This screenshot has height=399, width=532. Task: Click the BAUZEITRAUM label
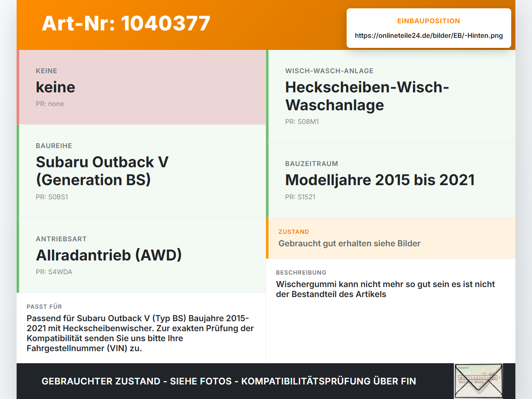click(312, 164)
